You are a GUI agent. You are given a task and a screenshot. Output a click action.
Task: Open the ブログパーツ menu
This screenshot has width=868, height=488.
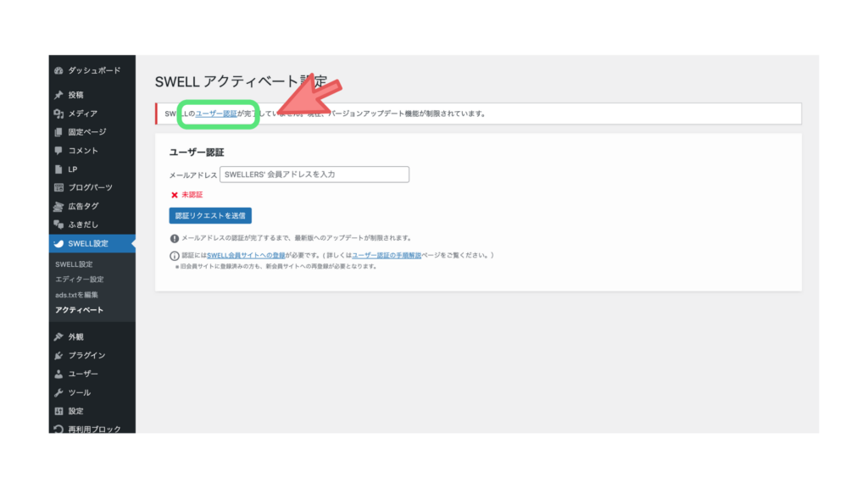coord(92,187)
